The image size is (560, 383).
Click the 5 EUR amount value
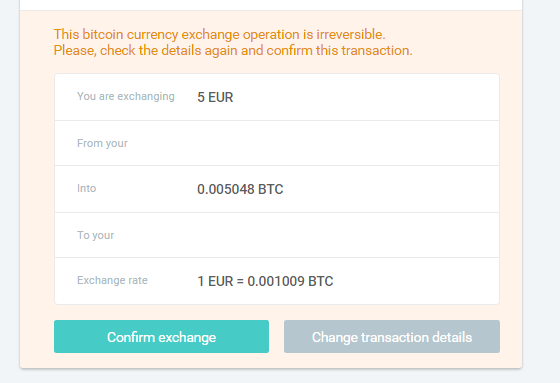click(x=215, y=97)
